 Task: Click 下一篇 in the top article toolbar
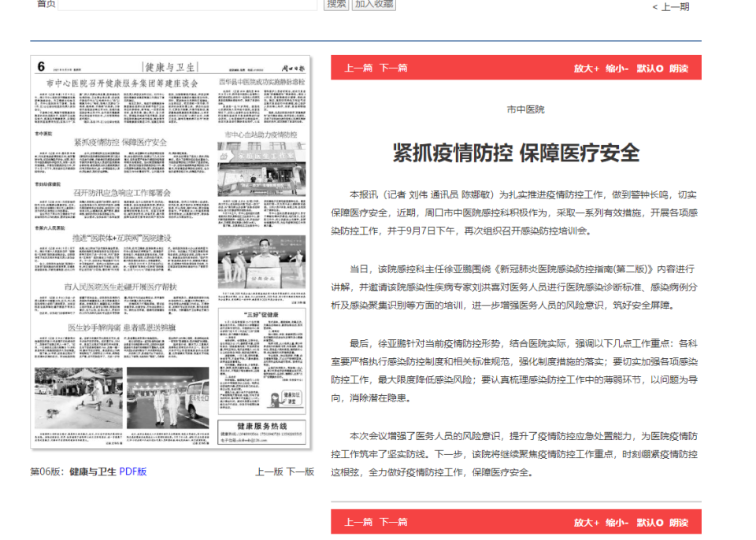tap(394, 68)
